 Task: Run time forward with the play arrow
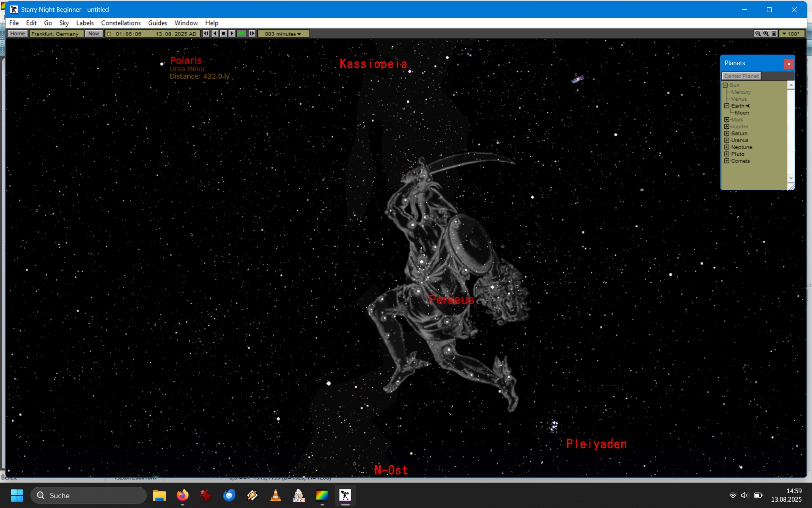click(232, 33)
